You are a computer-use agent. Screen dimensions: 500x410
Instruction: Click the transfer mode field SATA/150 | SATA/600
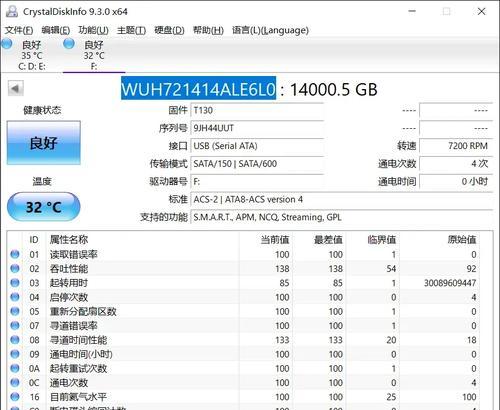257,164
